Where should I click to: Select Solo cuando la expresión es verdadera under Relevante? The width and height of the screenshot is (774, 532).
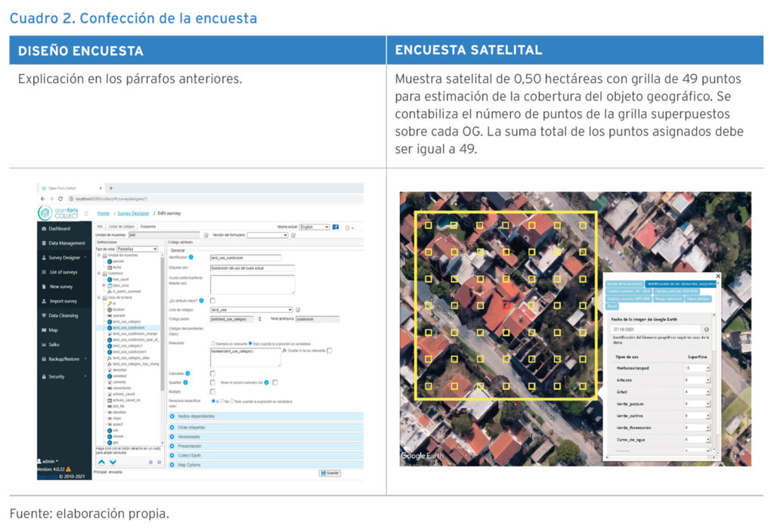click(x=250, y=344)
